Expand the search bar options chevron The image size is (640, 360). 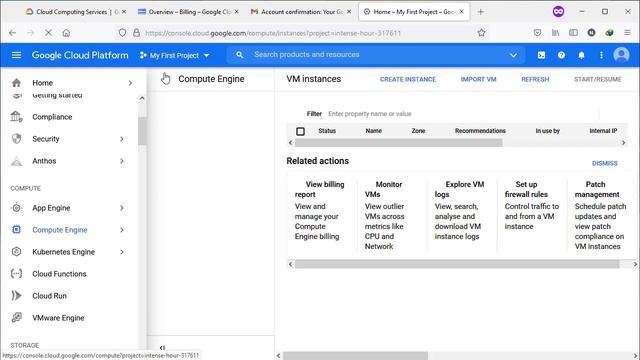coord(513,55)
